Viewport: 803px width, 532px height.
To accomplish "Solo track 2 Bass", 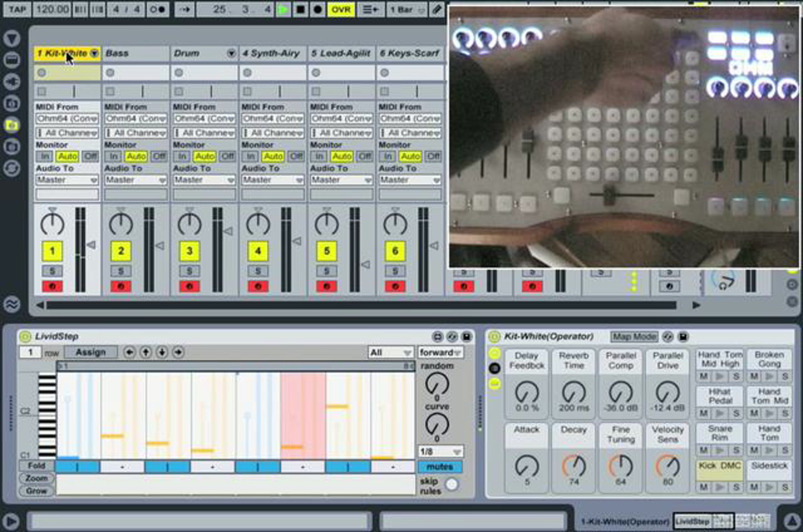I will click(x=120, y=271).
